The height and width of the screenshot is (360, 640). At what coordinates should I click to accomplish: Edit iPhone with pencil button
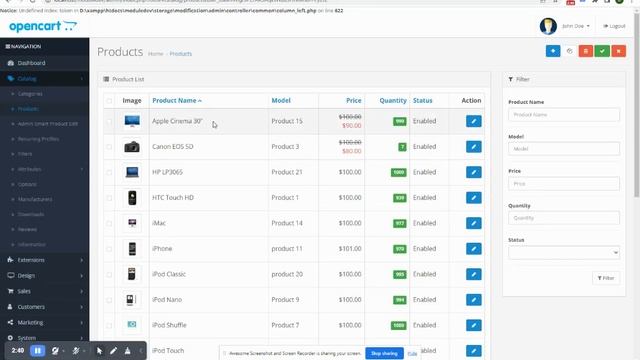point(473,249)
